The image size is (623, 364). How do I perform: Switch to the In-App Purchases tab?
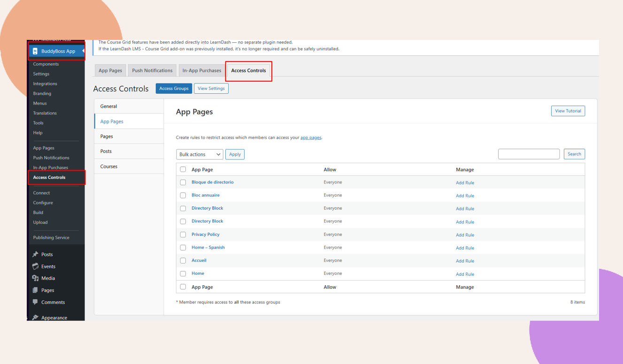202,70
